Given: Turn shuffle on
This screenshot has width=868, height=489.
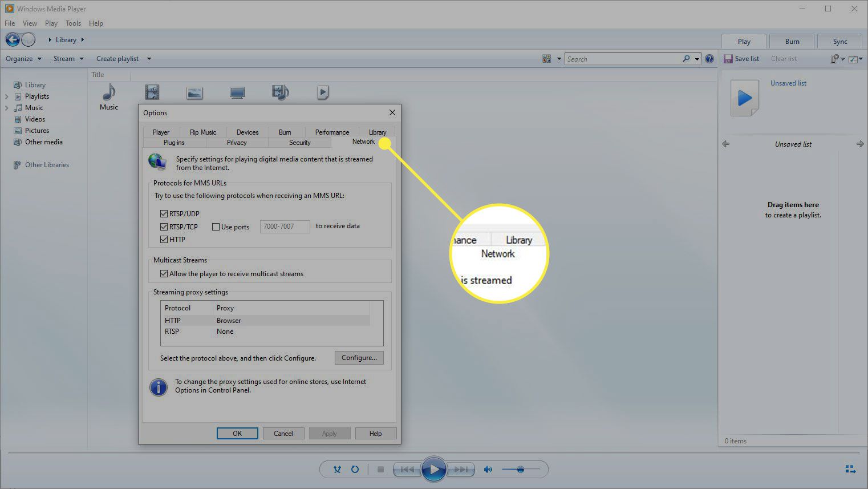Looking at the screenshot, I should [x=337, y=469].
